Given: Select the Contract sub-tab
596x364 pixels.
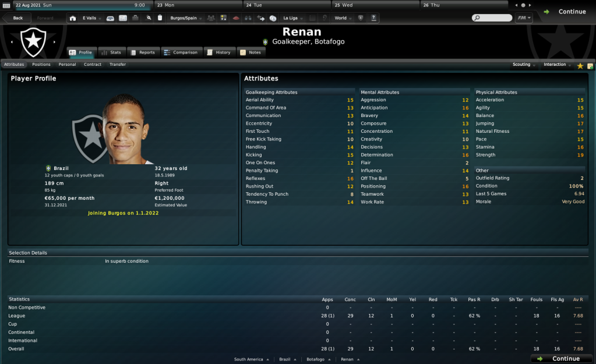Looking at the screenshot, I should coord(93,65).
